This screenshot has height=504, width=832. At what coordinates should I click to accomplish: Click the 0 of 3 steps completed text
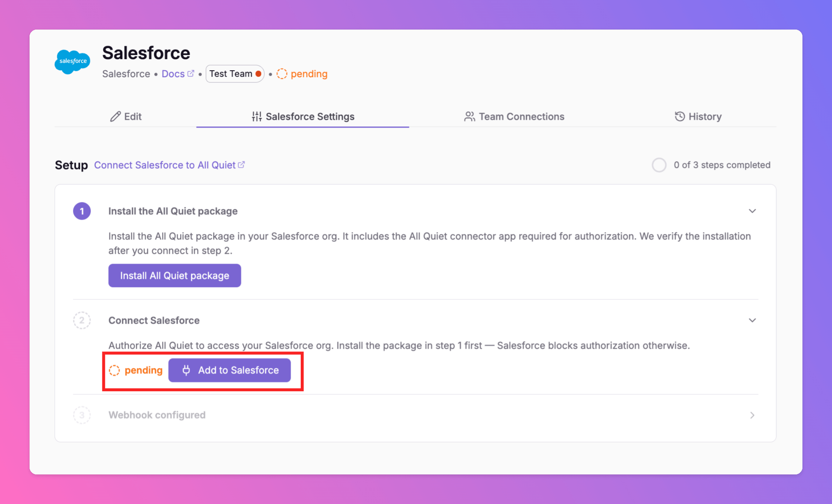(722, 165)
